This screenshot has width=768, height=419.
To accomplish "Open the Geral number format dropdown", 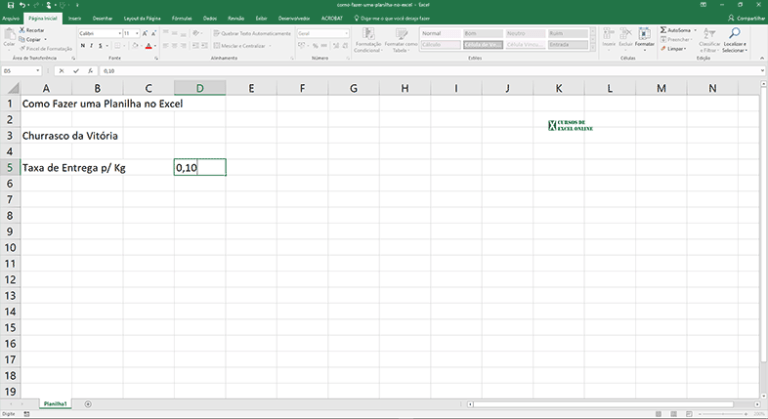I will click(346, 33).
